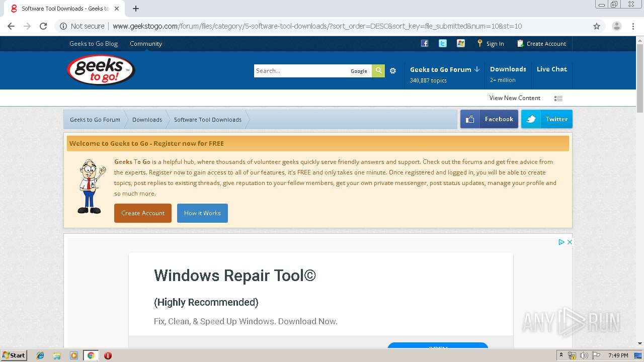Open the Live Chat menu item
Screen dimensions: 644x362
tap(552, 69)
